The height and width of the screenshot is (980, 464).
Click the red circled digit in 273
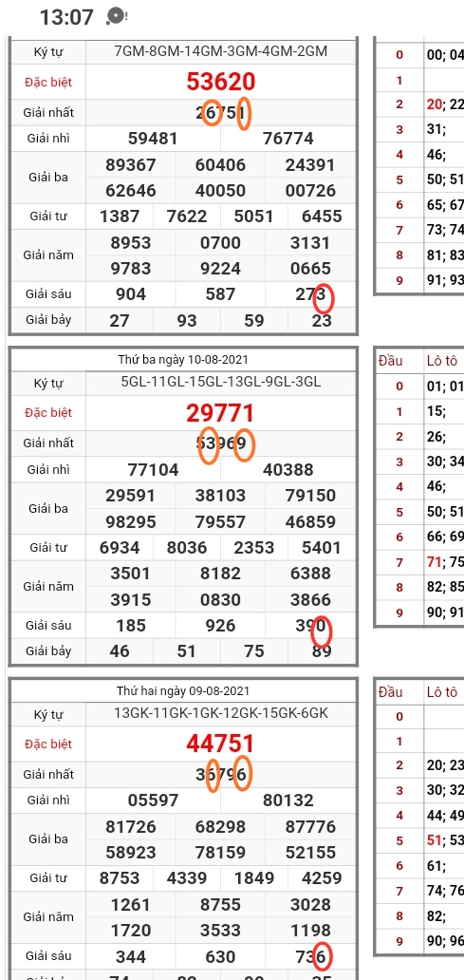323,295
